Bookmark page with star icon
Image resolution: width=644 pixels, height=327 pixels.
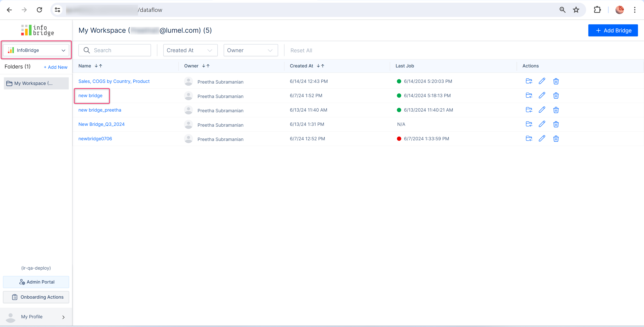pyautogui.click(x=576, y=10)
